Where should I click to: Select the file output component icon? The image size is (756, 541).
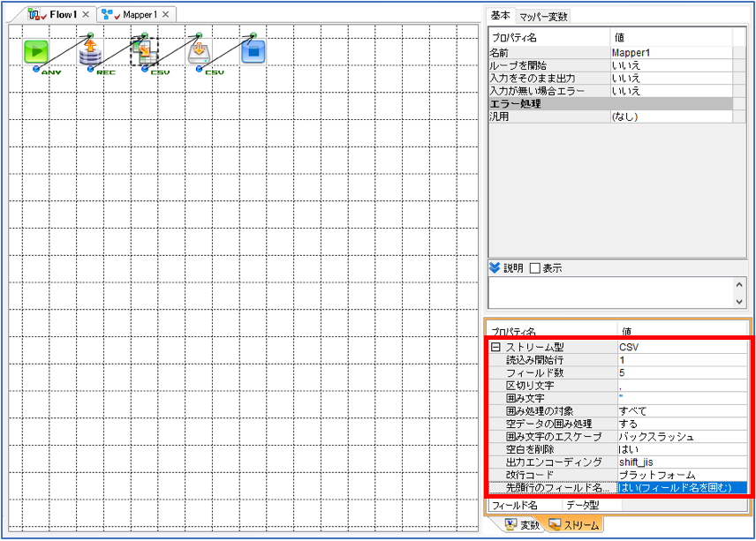pyautogui.click(x=199, y=51)
